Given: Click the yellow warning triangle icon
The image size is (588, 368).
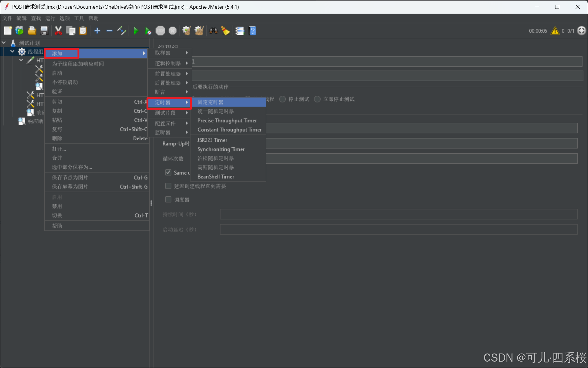Looking at the screenshot, I should coord(555,31).
